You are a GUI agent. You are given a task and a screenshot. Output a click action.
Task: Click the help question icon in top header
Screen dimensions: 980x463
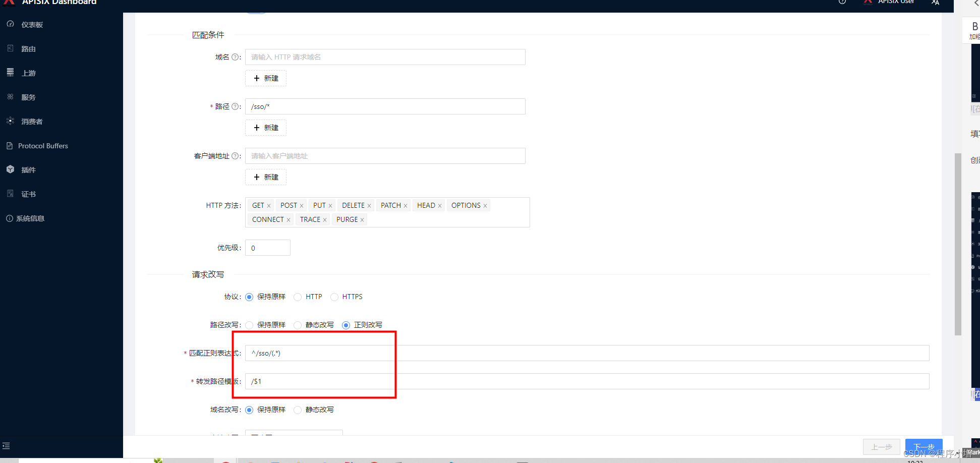point(842,2)
